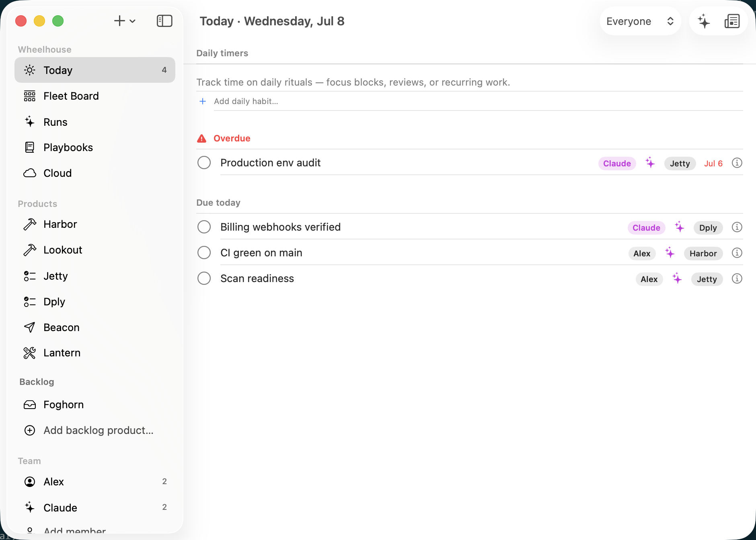Click the sparkle icon on Scan readiness
Screen dimensions: 756x540
[677, 278]
